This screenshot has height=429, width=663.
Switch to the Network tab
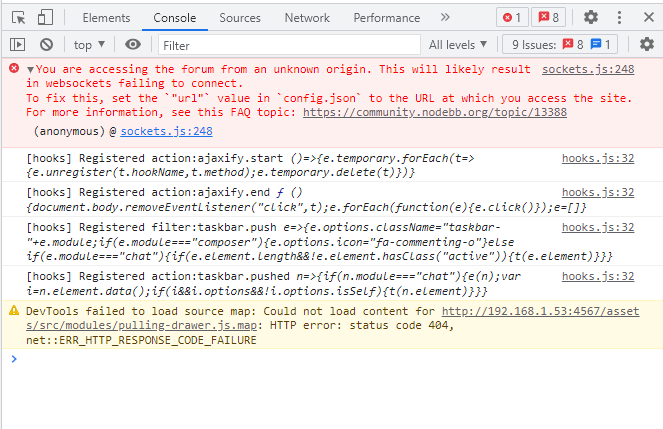pyautogui.click(x=306, y=17)
